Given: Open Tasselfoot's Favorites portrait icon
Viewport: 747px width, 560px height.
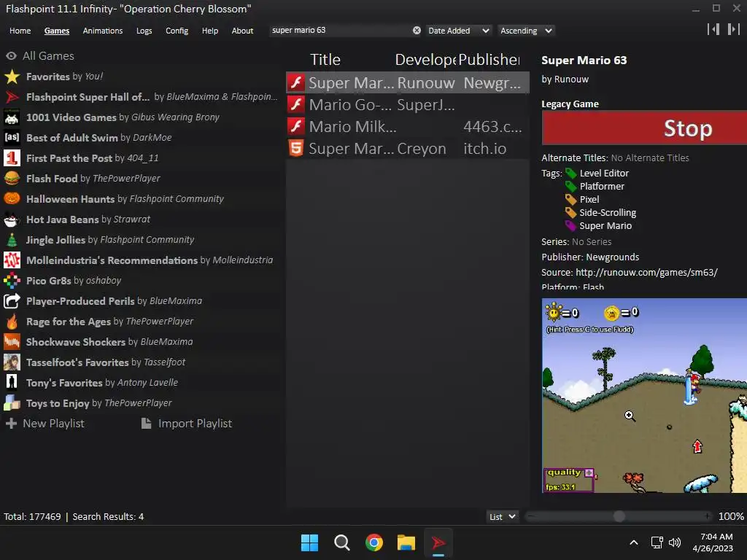Looking at the screenshot, I should pos(12,362).
